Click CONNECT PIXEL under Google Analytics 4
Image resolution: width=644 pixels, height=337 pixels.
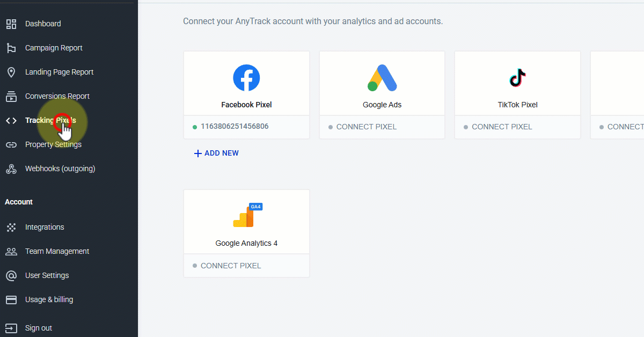(231, 266)
